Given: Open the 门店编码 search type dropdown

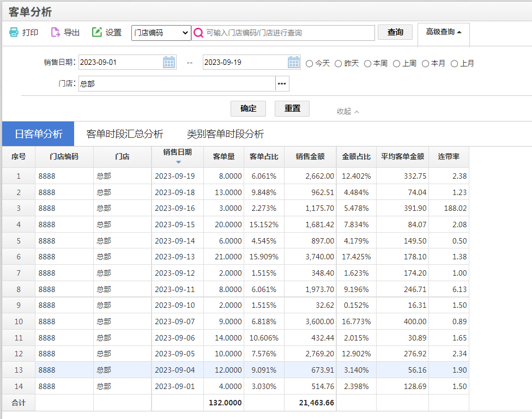Looking at the screenshot, I should click(x=161, y=33).
